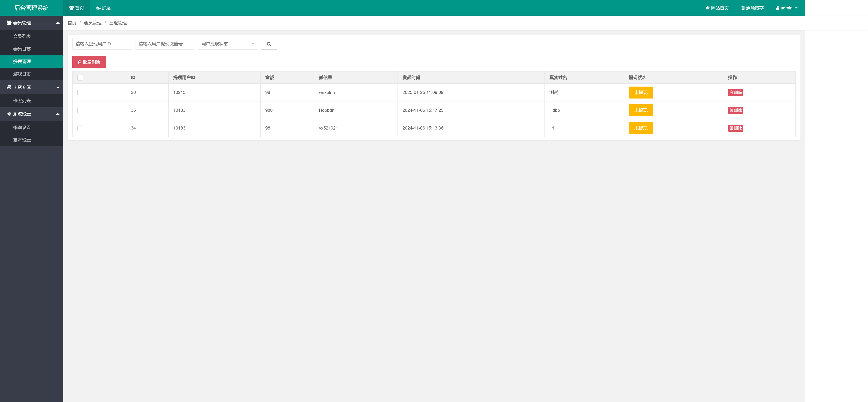Screen dimensions: 868x402
Task: Click the 请输入提现用户ID input field
Action: click(x=102, y=44)
